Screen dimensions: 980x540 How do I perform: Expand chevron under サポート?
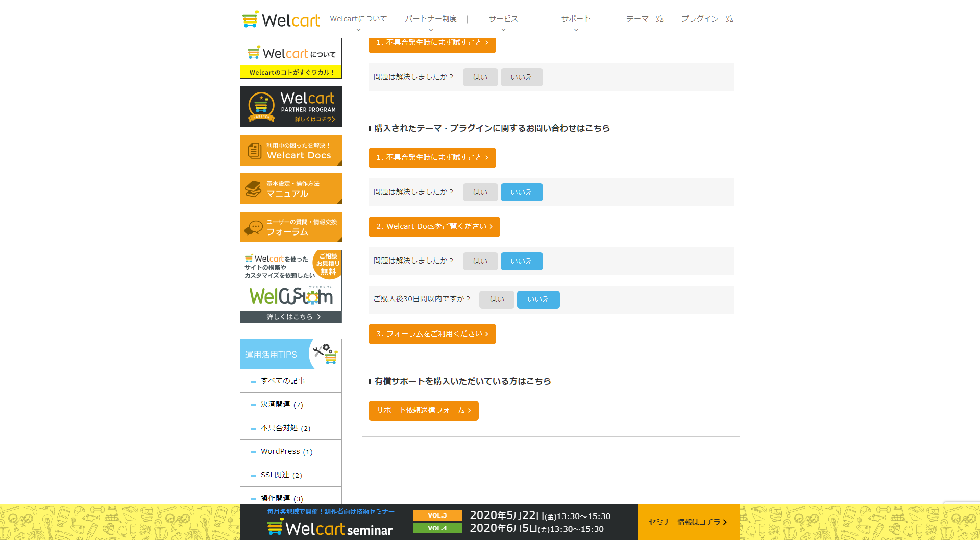click(x=576, y=30)
